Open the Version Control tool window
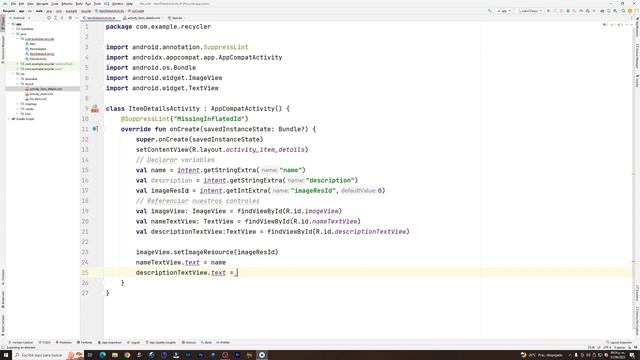640x360 pixels. tap(21, 342)
